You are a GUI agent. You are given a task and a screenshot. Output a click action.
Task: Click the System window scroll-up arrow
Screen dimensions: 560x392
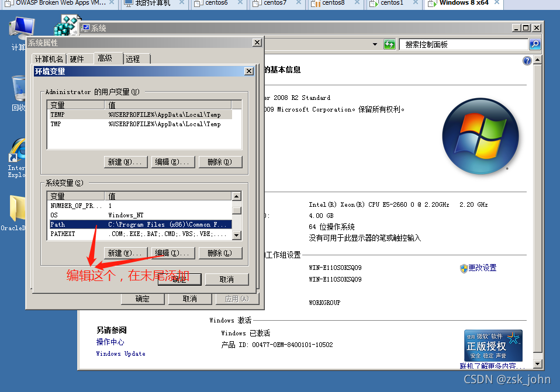[538, 60]
